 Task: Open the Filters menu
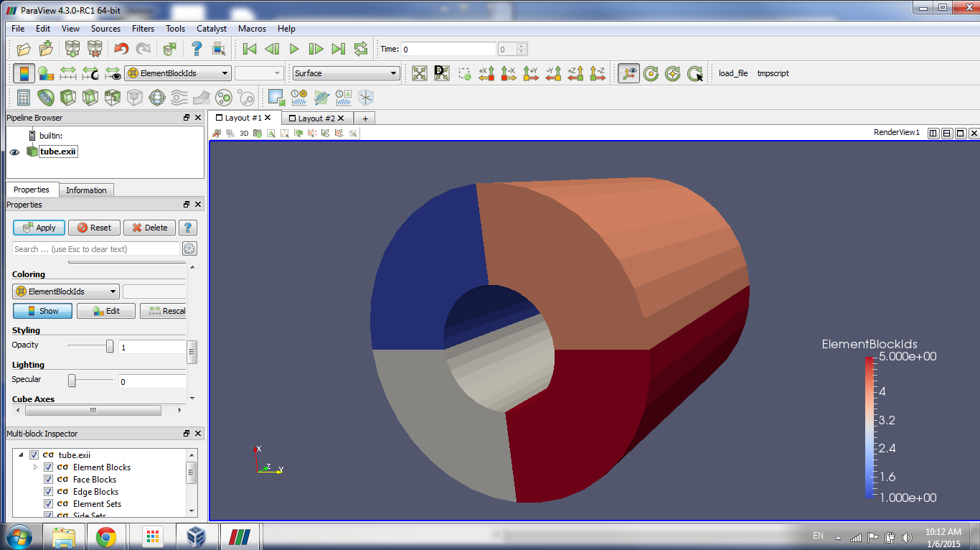click(143, 29)
